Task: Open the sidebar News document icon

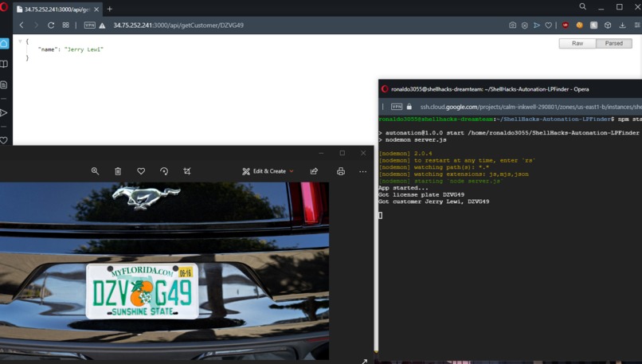Action: pos(4,84)
